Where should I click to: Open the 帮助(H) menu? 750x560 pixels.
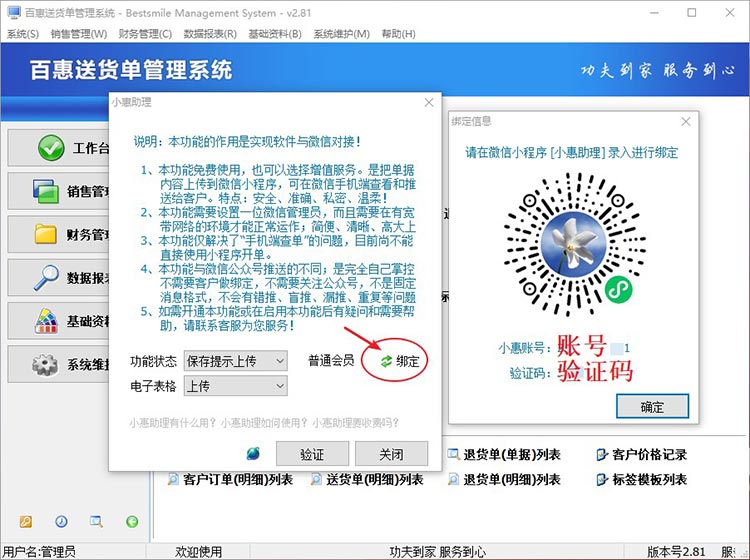click(398, 34)
